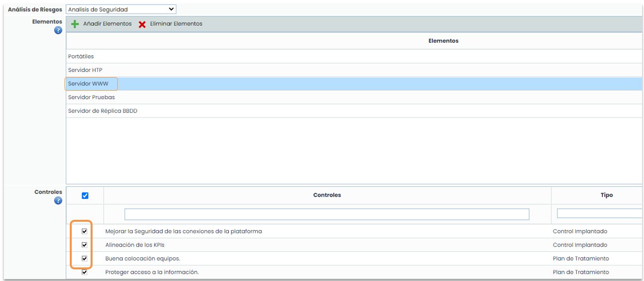The image size is (644, 281).
Task: Click the Tipo column header
Action: point(606,195)
